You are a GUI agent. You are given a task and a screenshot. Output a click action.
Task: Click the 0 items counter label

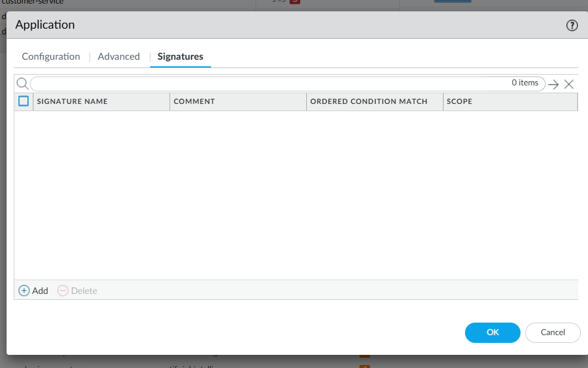(525, 83)
